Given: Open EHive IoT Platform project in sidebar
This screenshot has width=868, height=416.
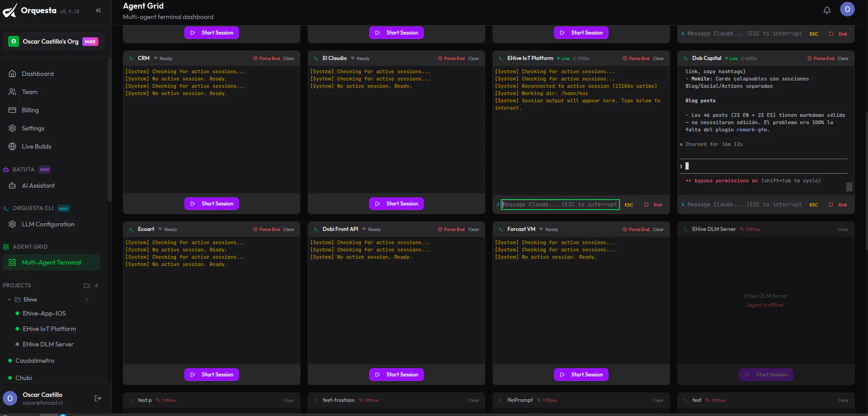Looking at the screenshot, I should pos(49,329).
